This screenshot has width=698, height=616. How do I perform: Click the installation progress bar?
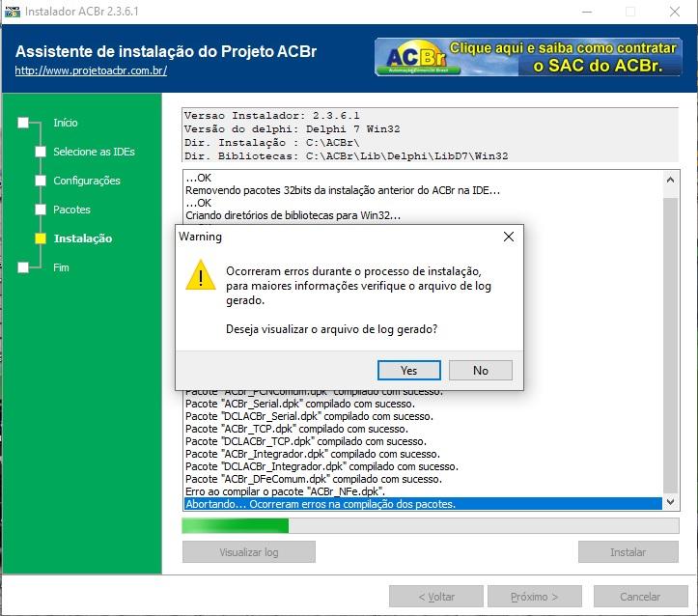431,525
